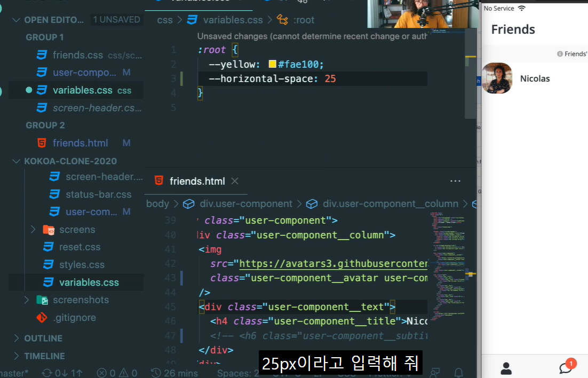Collapse the KOKOA-CLONE-2020 folder section

[16, 161]
